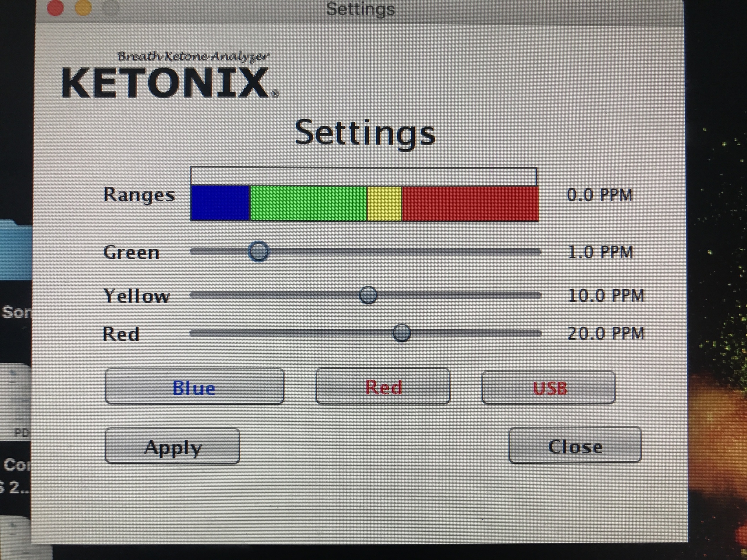Apply the settings changes

[x=172, y=446]
